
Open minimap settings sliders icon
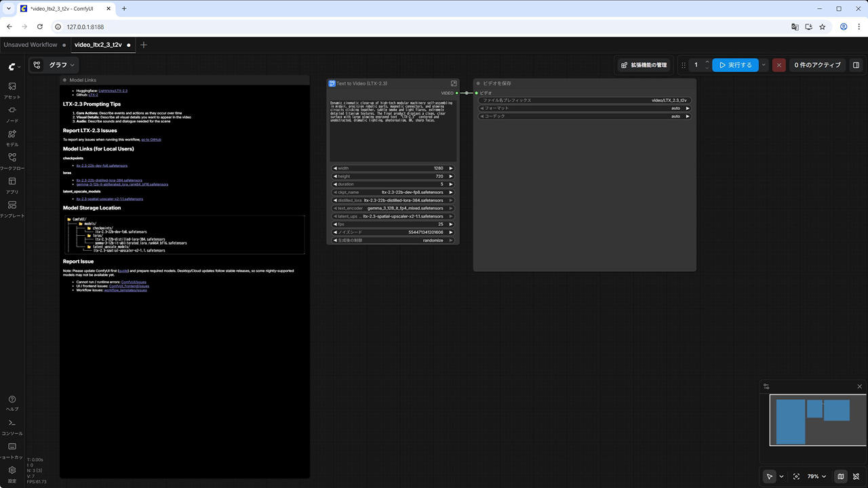[x=766, y=386]
